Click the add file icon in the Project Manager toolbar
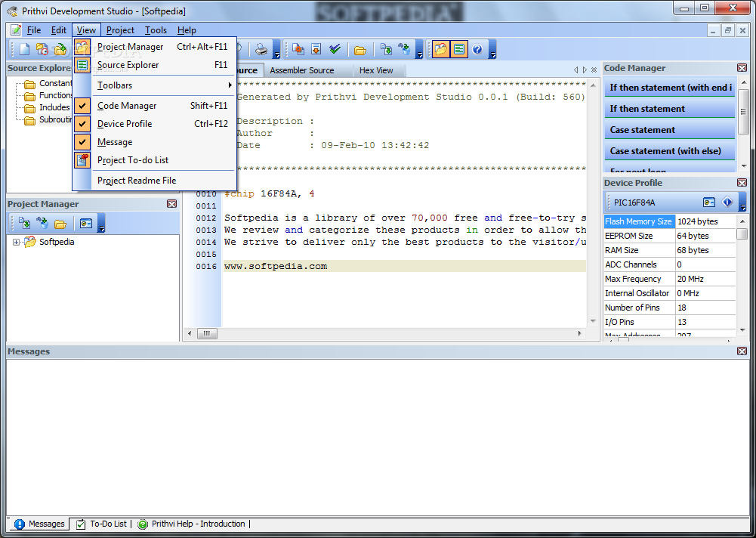This screenshot has width=756, height=538. (24, 224)
